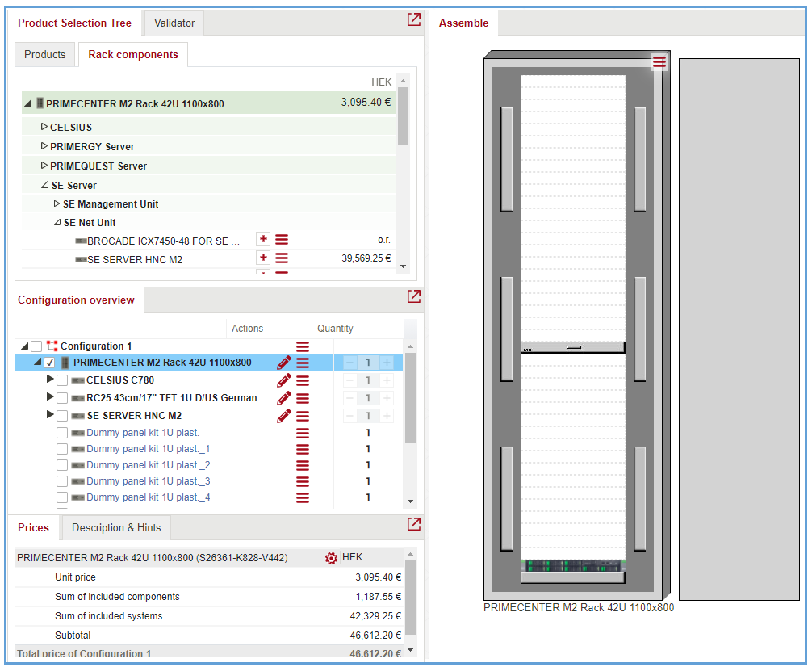Check Dummy panel kit 1U plast._2 checkbox

tap(62, 465)
